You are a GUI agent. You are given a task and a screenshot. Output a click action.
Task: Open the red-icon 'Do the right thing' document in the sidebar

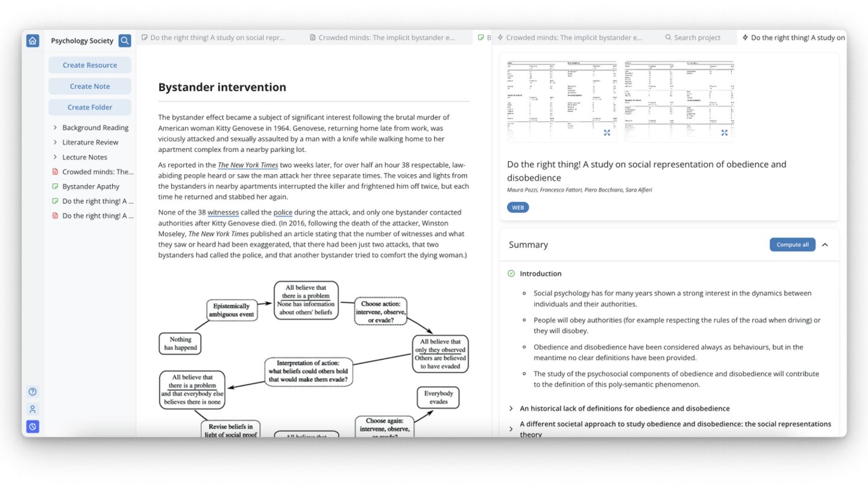[93, 215]
